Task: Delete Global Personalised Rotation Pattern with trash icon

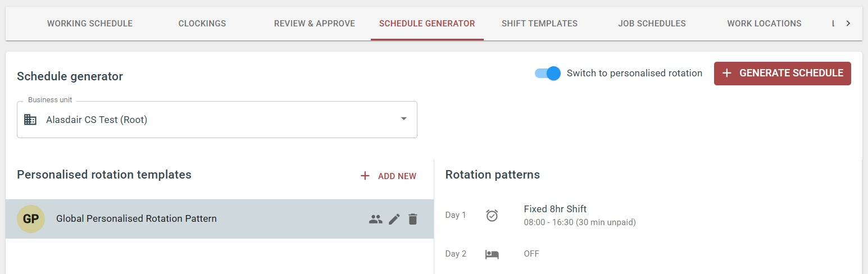Action: tap(413, 219)
